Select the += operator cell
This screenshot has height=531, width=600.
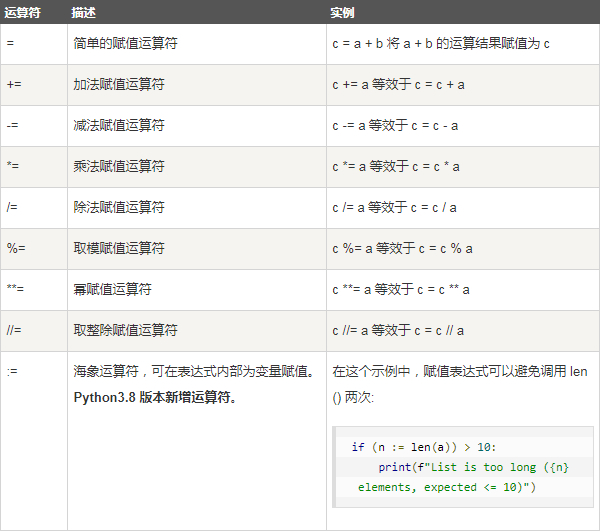[x=14, y=85]
